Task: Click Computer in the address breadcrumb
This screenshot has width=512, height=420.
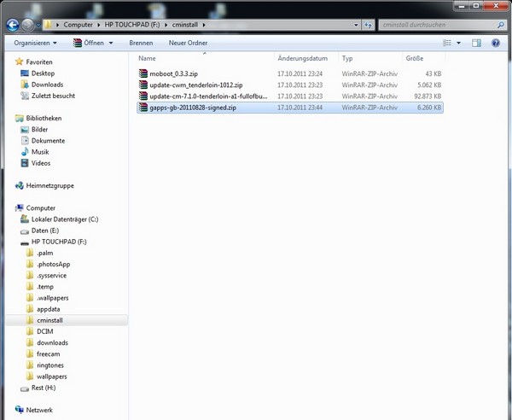Action: pos(78,25)
